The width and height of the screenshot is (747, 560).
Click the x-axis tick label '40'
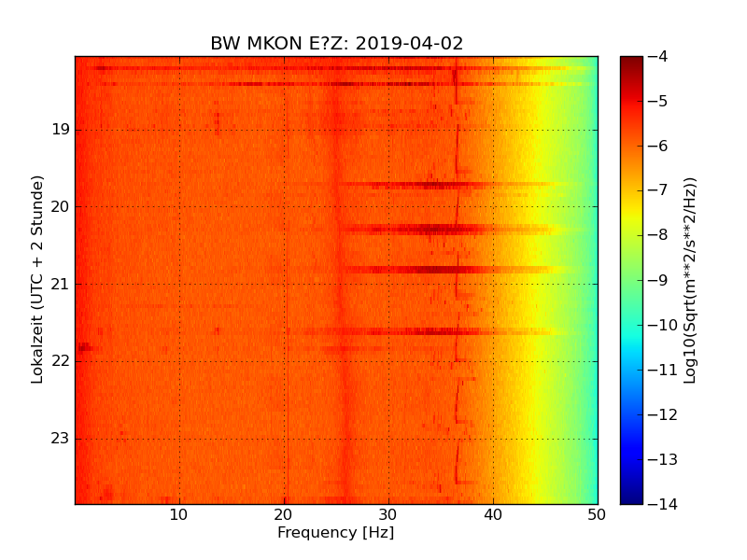pyautogui.click(x=493, y=515)
